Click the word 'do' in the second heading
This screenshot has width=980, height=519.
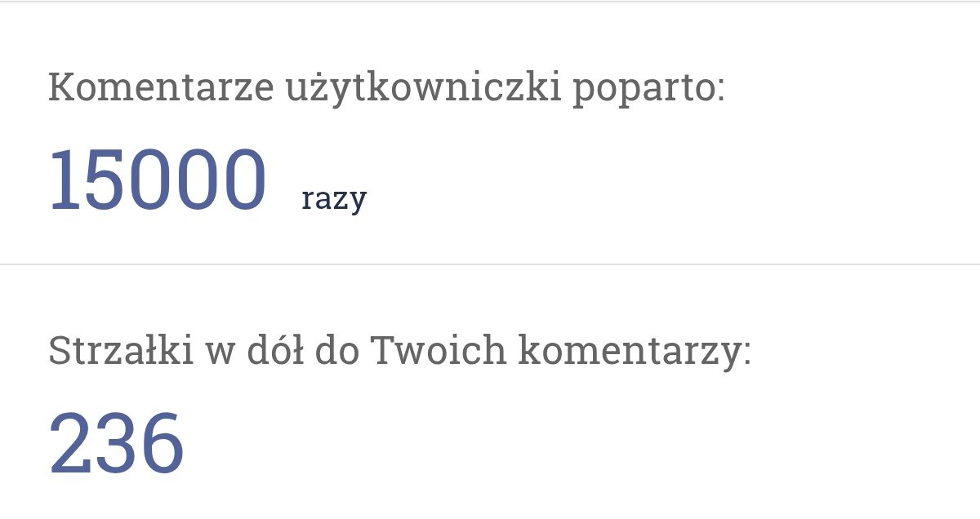[x=335, y=350]
